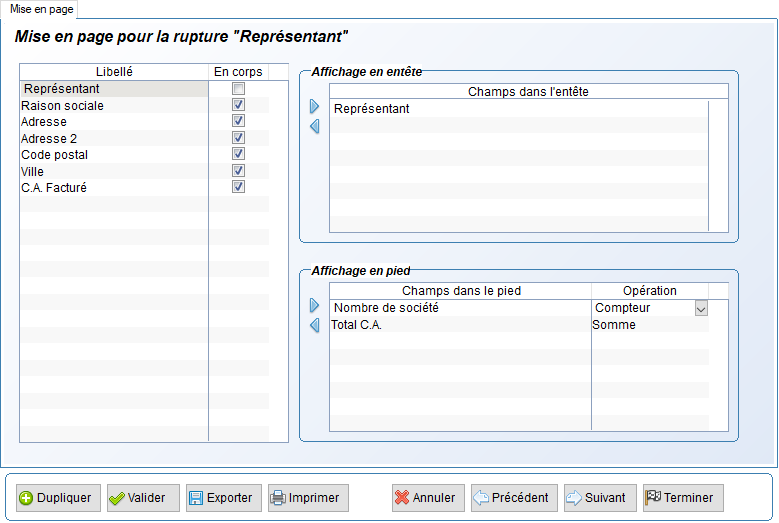Click the Imprimer printer button
The width and height of the screenshot is (779, 523).
[308, 498]
